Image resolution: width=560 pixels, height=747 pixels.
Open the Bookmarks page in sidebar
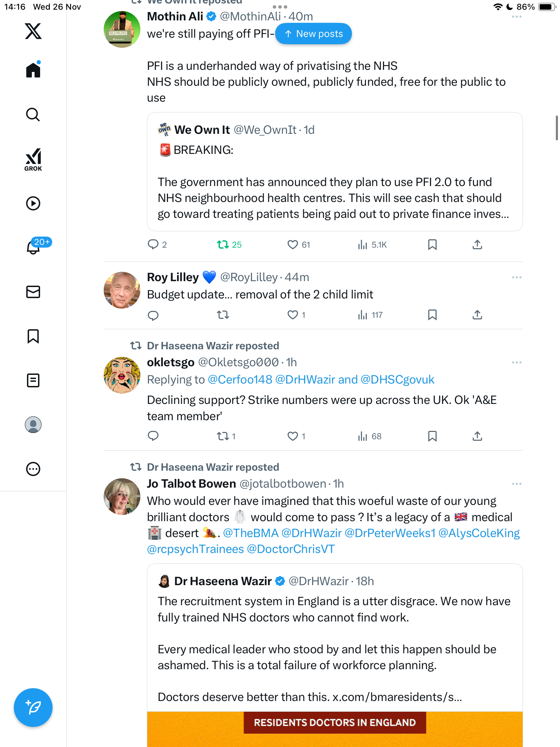[x=33, y=336]
